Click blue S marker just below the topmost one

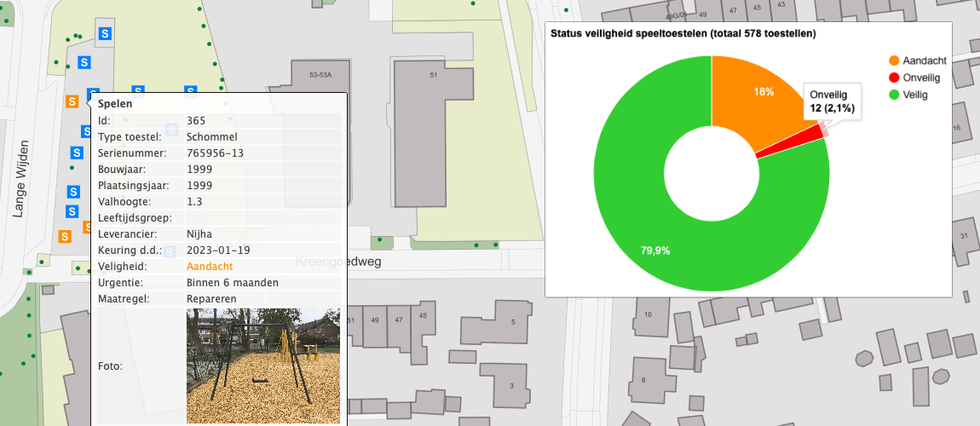84,62
